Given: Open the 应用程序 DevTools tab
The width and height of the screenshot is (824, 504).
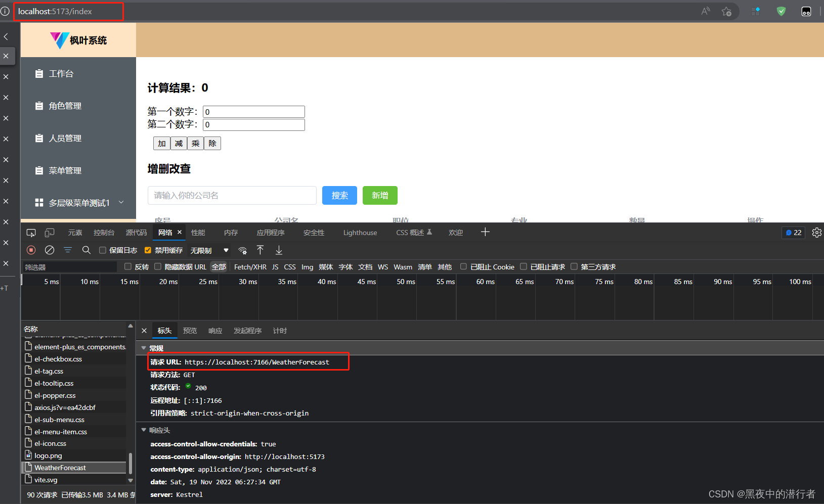Looking at the screenshot, I should click(x=271, y=233).
